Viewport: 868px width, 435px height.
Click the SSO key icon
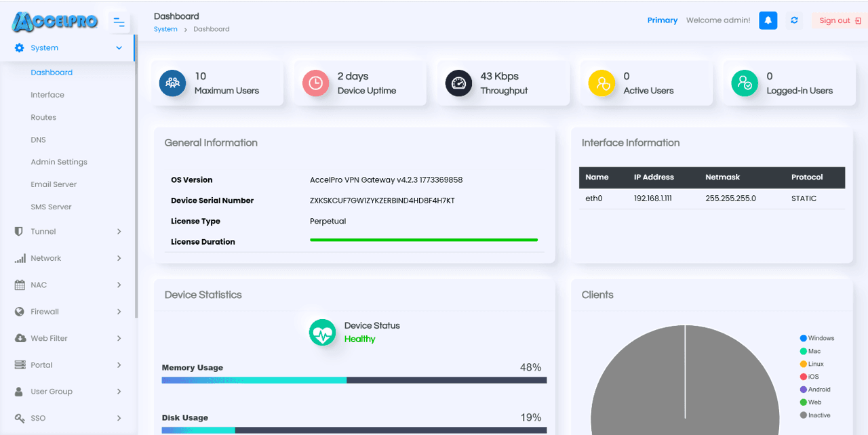pos(20,418)
